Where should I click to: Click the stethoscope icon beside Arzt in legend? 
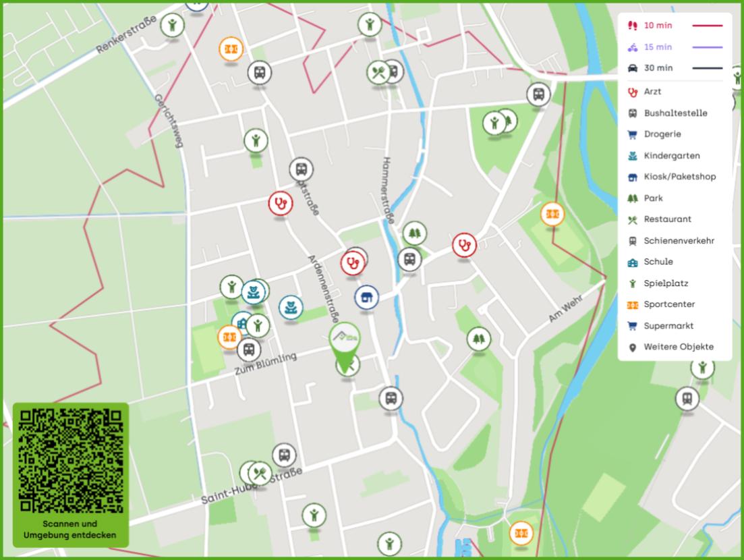tap(633, 92)
